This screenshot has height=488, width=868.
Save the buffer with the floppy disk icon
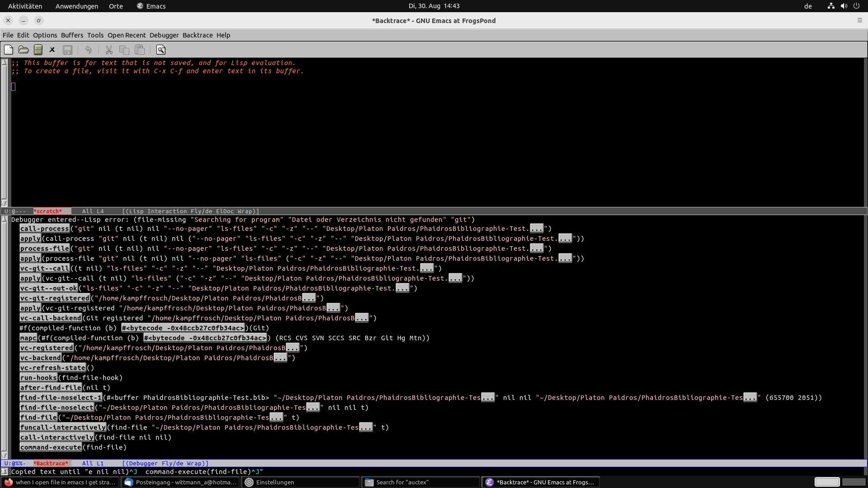[x=67, y=50]
